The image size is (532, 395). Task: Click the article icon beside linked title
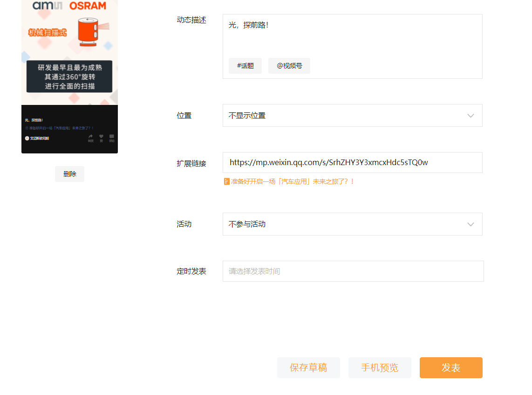(227, 182)
